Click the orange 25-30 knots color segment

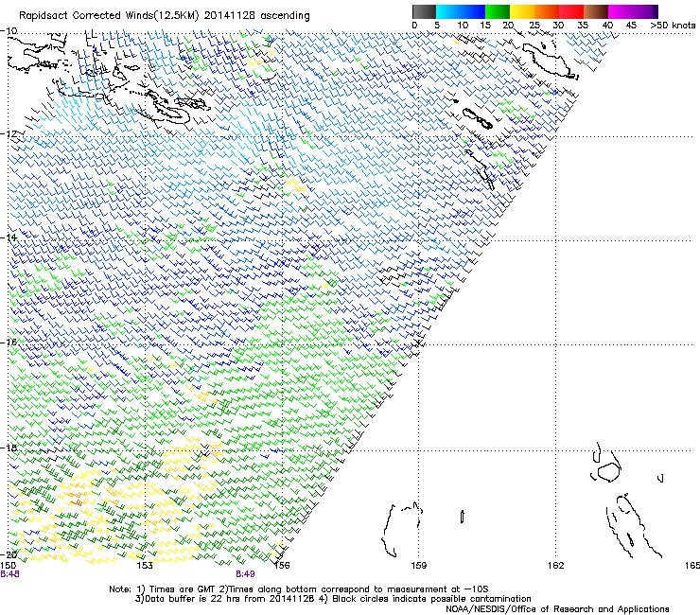pyautogui.click(x=547, y=11)
